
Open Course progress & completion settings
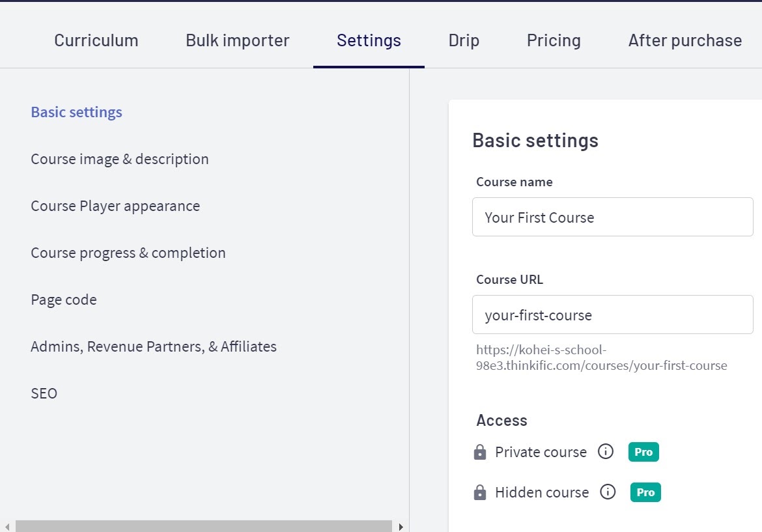128,253
